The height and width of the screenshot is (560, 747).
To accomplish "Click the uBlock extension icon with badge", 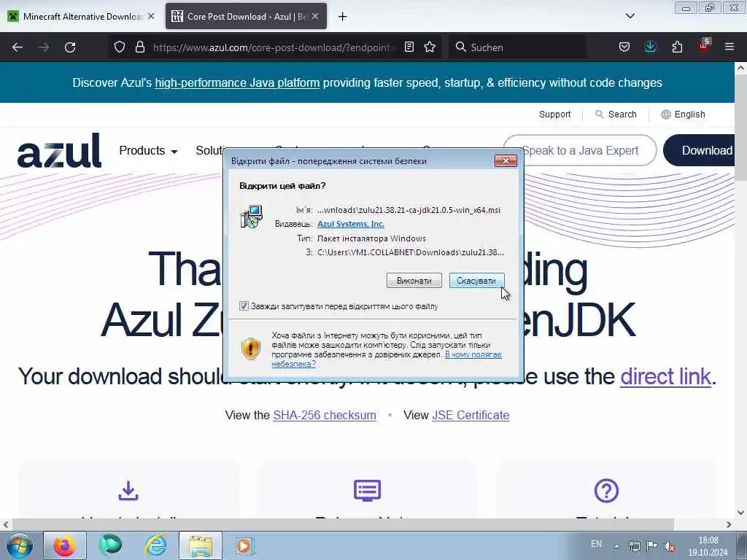I will 704,46.
